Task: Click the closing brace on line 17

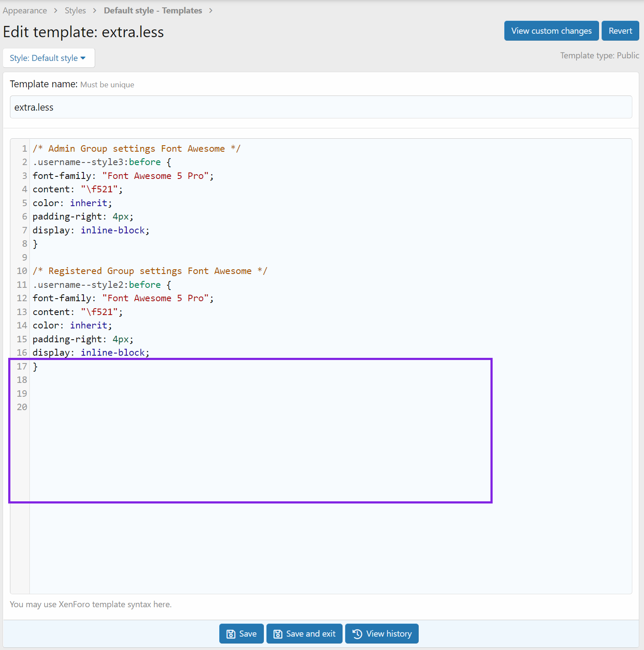Action: click(x=35, y=366)
